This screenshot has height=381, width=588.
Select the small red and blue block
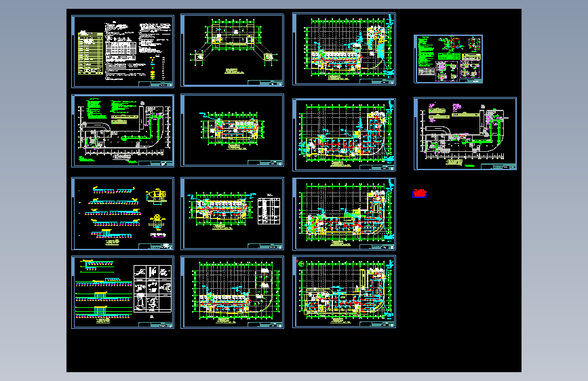click(x=419, y=193)
